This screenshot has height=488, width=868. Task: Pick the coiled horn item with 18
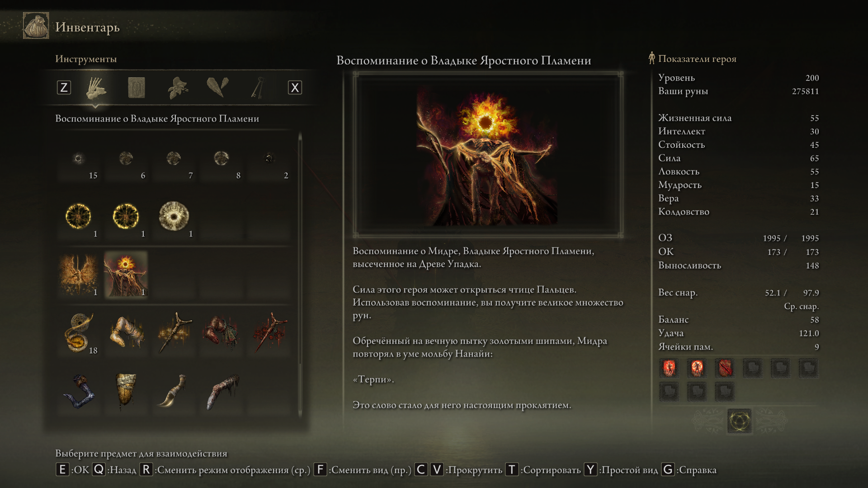[79, 333]
